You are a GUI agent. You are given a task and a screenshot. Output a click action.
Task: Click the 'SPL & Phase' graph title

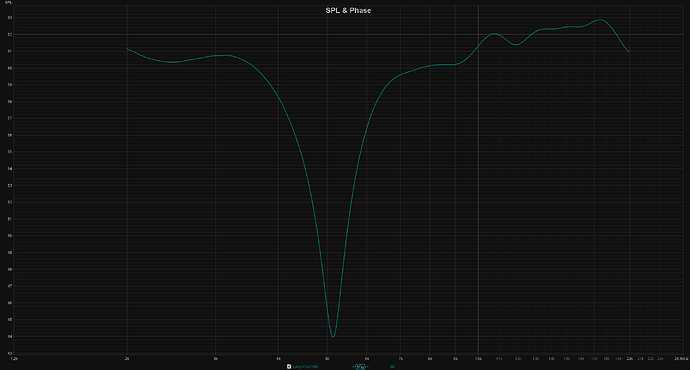click(348, 11)
